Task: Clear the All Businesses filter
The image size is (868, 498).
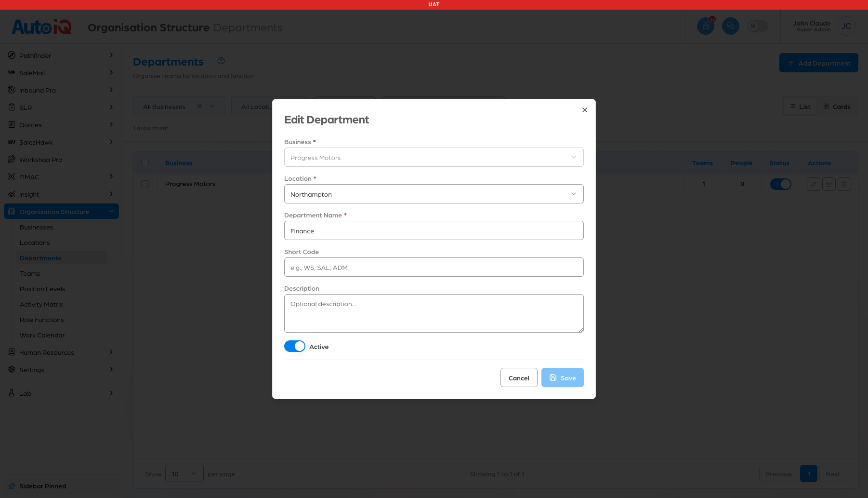Action: [x=200, y=106]
